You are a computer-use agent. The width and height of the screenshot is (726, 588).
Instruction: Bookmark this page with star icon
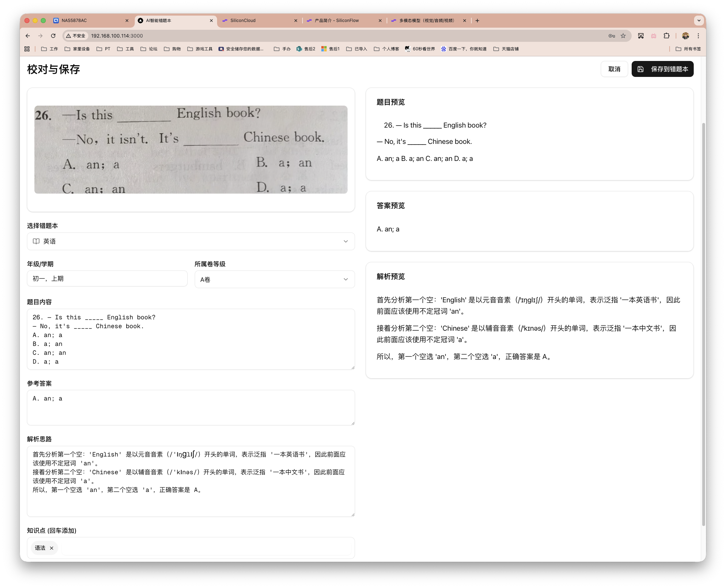coord(623,36)
